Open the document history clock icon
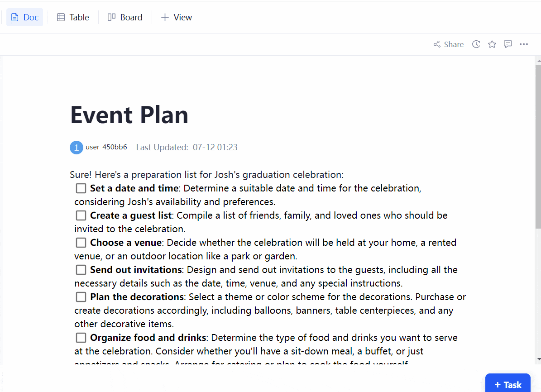The width and height of the screenshot is (541, 392). pyautogui.click(x=476, y=44)
